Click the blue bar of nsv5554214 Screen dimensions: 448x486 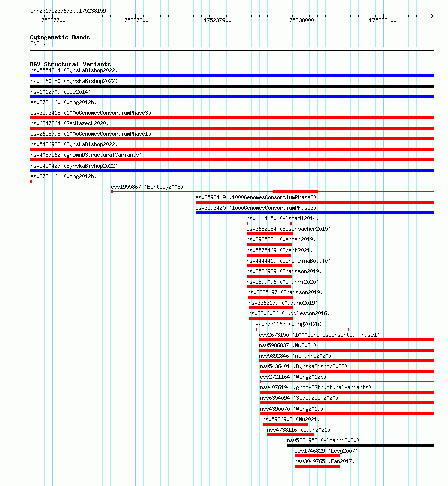[x=232, y=75]
